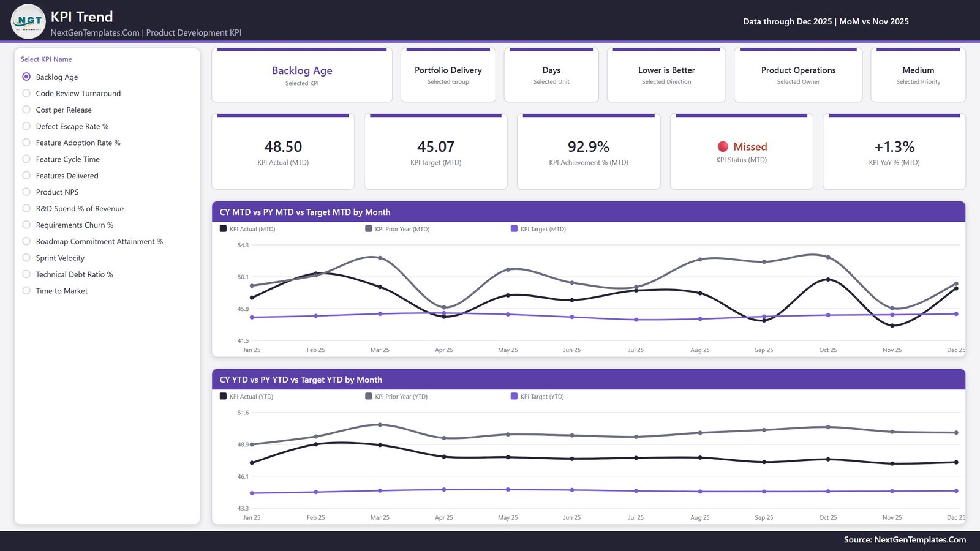
Task: Click the 51.6 y-axis label
Action: 243,413
